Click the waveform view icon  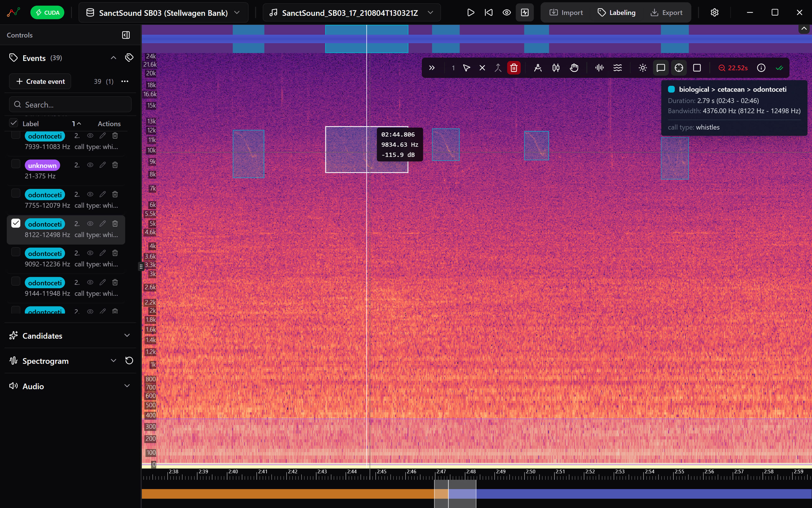599,68
